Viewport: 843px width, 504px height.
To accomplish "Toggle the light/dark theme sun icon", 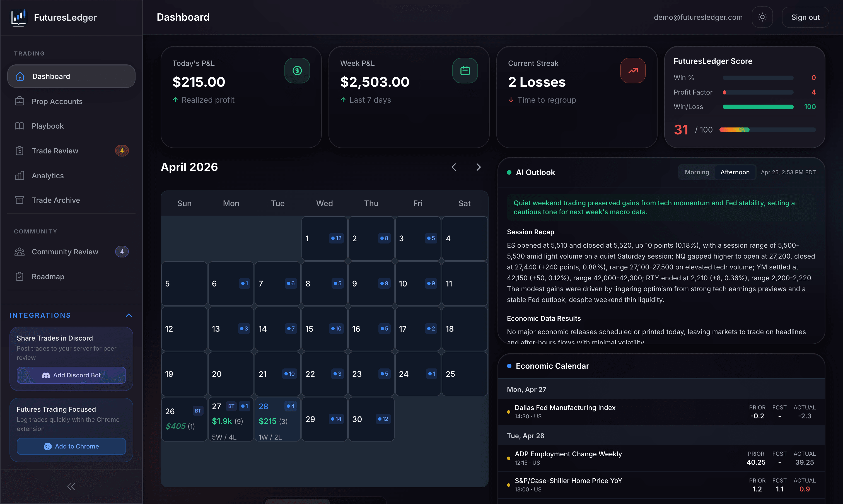I will pos(762,17).
